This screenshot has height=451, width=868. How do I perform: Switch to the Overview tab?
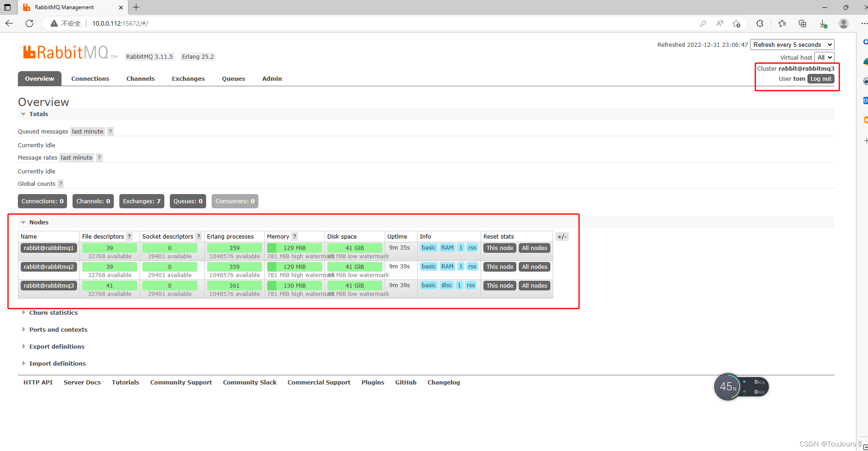[39, 78]
